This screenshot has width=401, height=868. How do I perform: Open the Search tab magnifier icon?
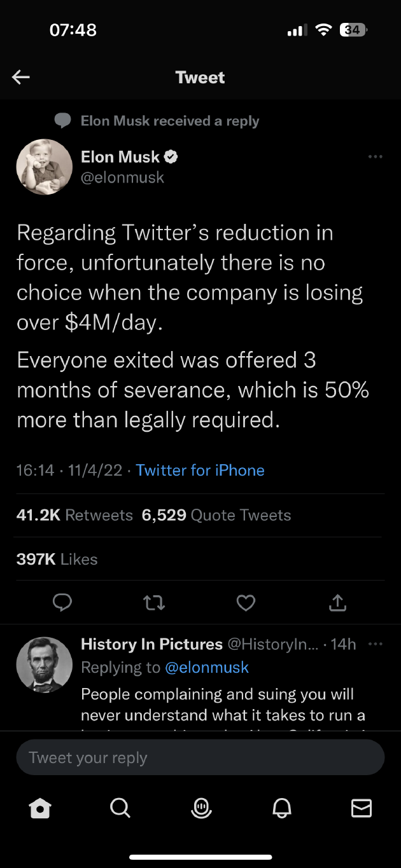pyautogui.click(x=120, y=808)
